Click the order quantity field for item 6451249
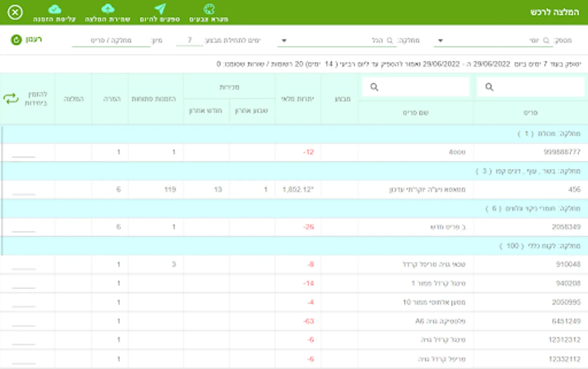Viewport: 588px width, 369px height. click(x=24, y=321)
